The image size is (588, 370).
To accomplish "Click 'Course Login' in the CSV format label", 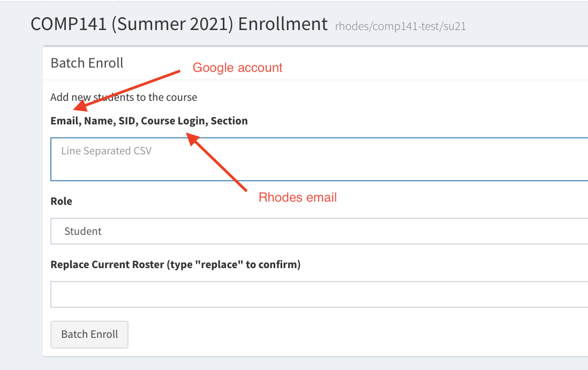I will (172, 121).
